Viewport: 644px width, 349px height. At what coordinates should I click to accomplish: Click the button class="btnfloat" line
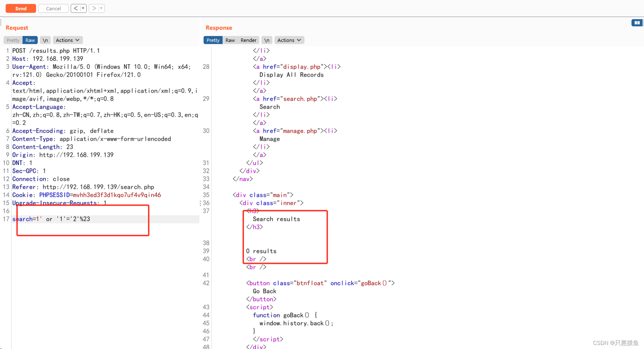pyautogui.click(x=320, y=283)
